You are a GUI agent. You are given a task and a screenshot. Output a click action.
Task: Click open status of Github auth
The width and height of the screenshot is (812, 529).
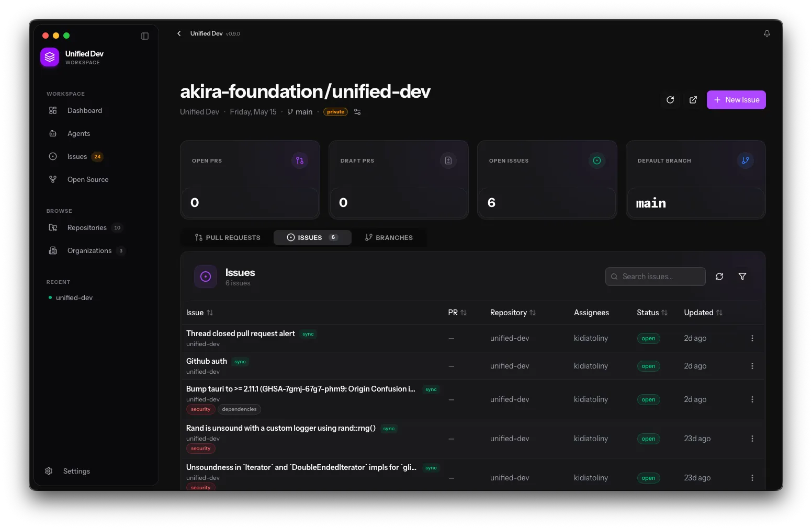648,366
